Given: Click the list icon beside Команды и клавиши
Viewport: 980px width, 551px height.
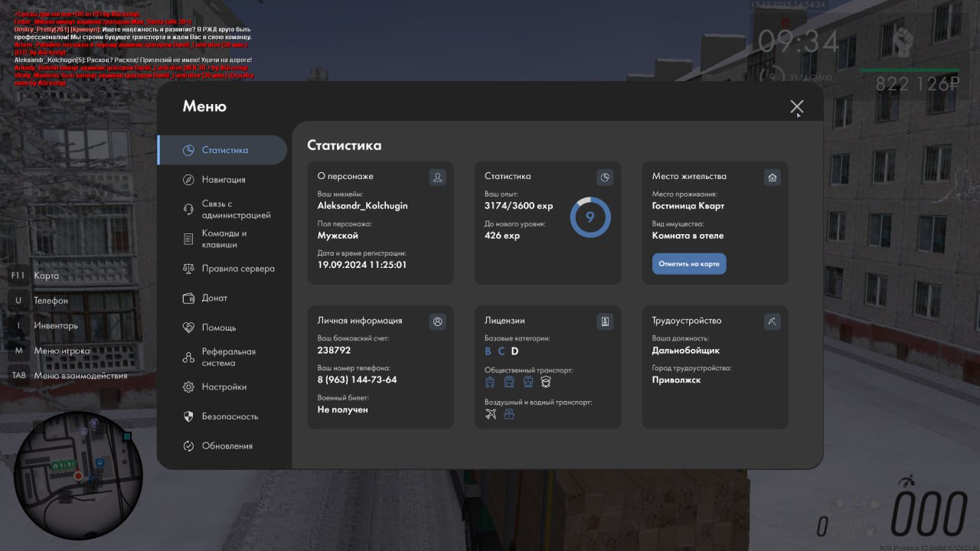Looking at the screenshot, I should pyautogui.click(x=188, y=239).
